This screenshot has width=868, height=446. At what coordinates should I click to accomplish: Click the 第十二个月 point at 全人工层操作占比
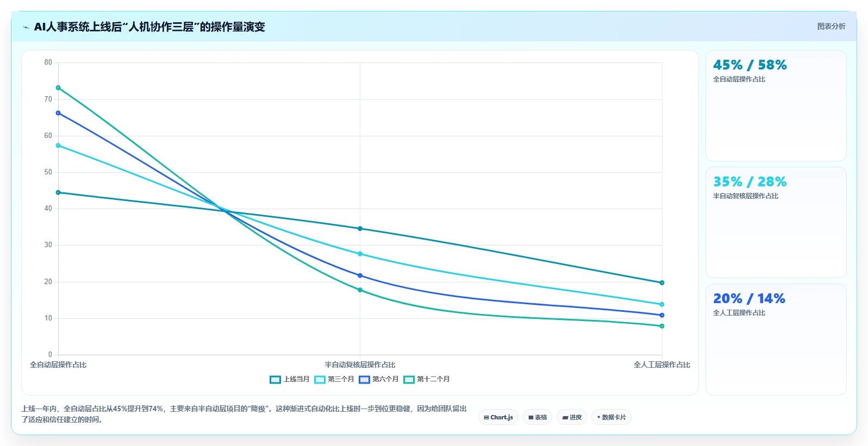662,326
